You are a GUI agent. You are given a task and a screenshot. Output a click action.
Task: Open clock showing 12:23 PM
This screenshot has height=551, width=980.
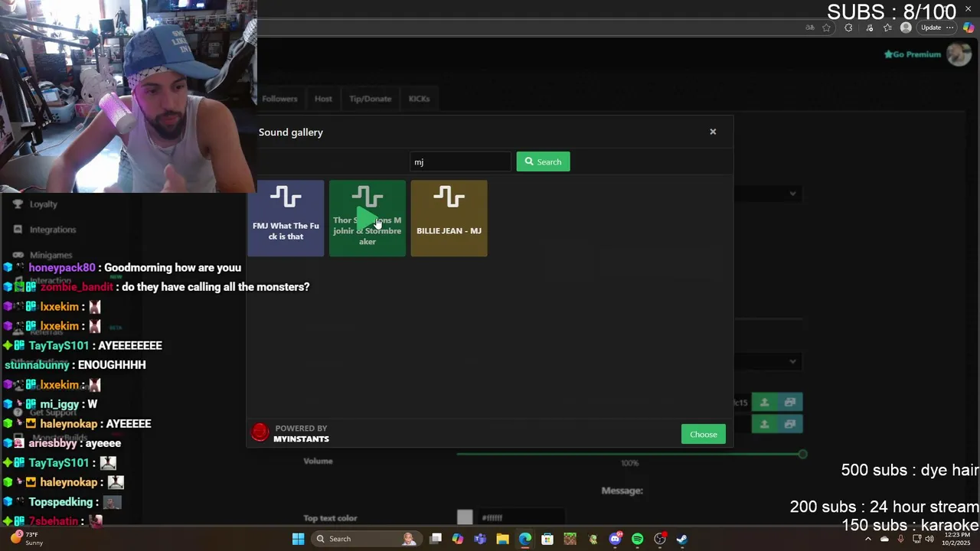pyautogui.click(x=957, y=539)
